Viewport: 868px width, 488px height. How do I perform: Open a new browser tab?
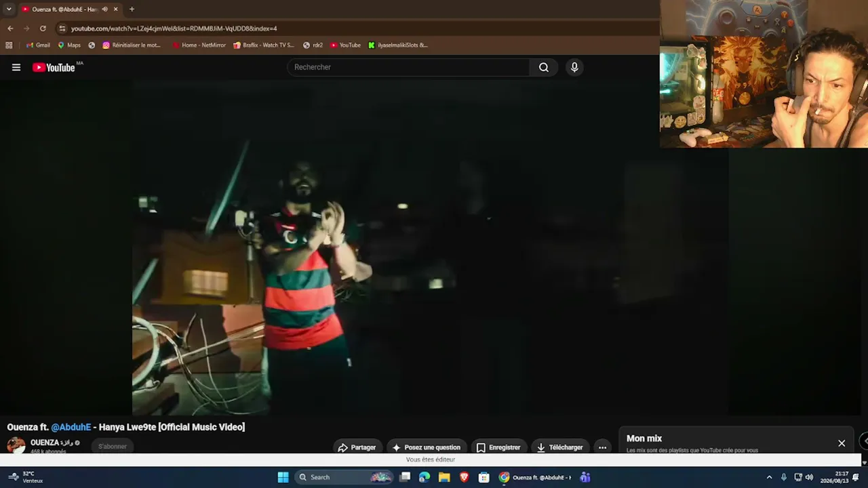click(132, 9)
